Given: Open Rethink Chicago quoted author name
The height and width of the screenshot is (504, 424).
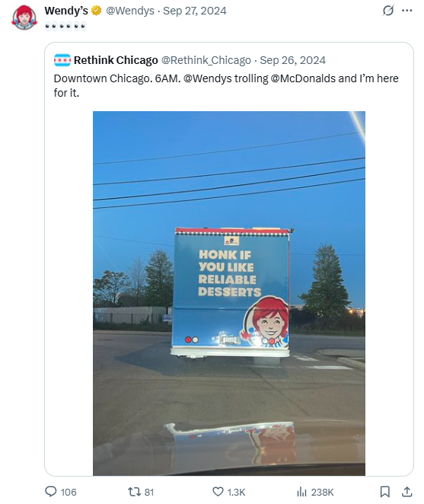Looking at the screenshot, I should 116,60.
